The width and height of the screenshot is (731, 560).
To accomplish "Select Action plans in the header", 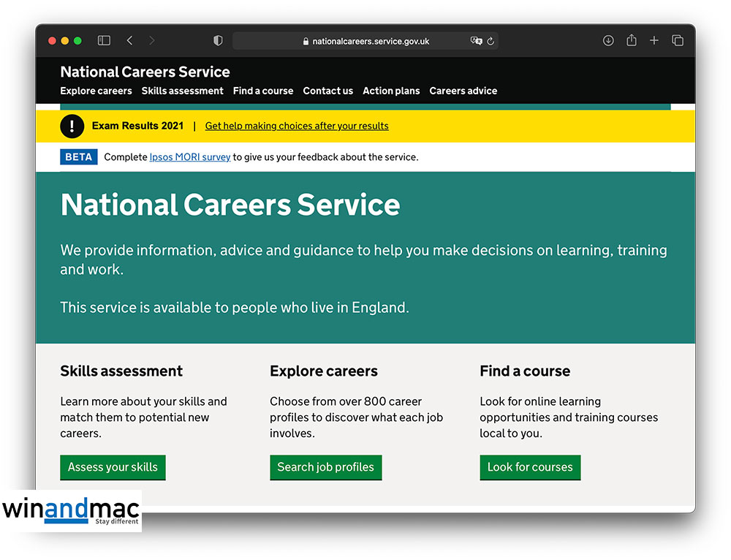I will coord(391,91).
